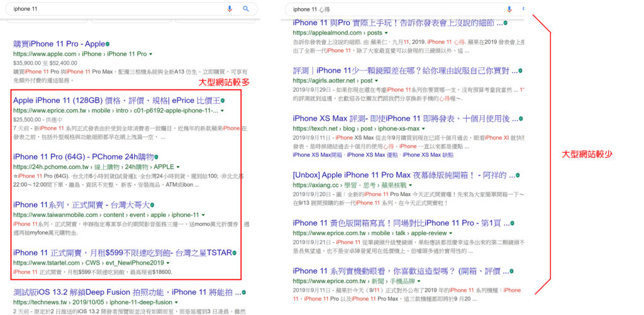Viewport: 644px width, 315px height.
Task: Click the shield icon after '黃色版開箱寫真' title
Action: [x=512, y=223]
